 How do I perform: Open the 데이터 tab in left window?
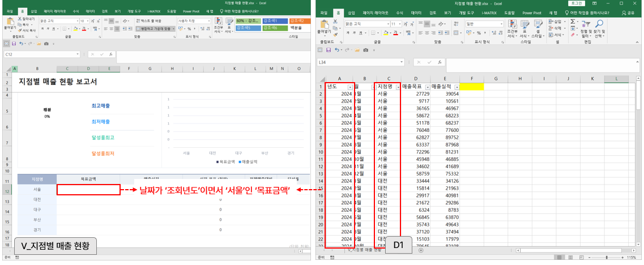point(91,11)
